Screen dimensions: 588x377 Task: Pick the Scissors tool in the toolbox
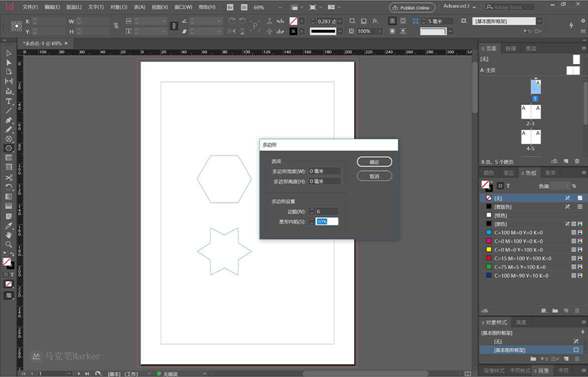[x=8, y=177]
